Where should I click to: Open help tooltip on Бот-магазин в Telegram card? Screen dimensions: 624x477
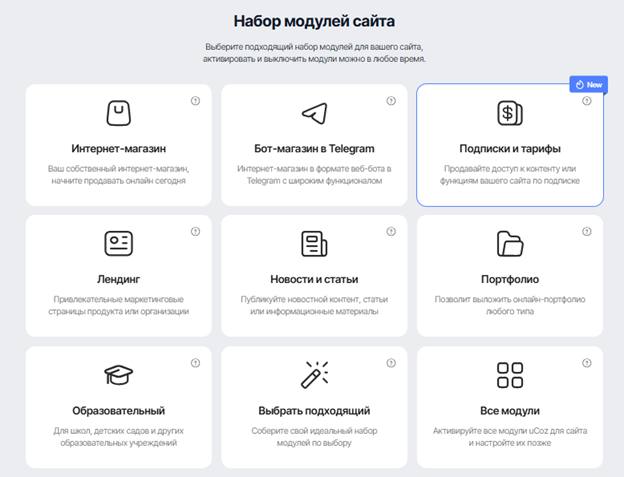391,100
